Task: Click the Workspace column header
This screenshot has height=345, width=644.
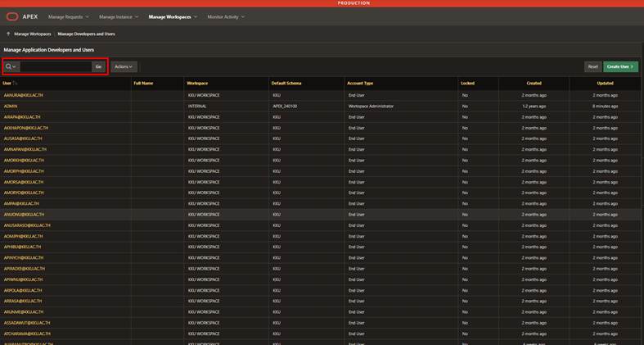Action: tap(197, 84)
